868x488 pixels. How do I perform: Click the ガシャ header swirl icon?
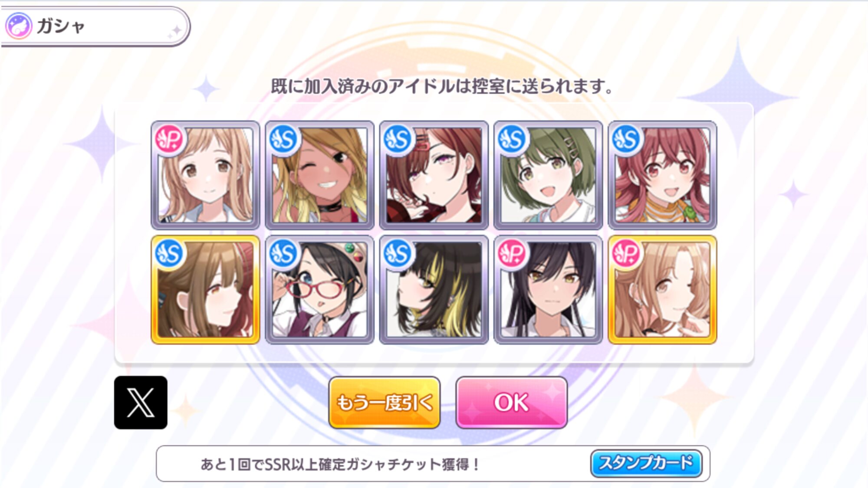click(19, 26)
